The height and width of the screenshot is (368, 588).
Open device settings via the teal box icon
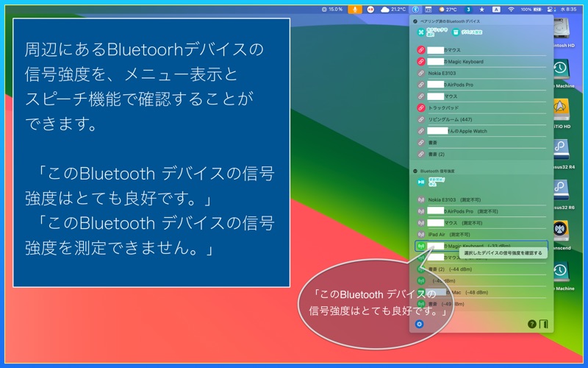pyautogui.click(x=456, y=32)
